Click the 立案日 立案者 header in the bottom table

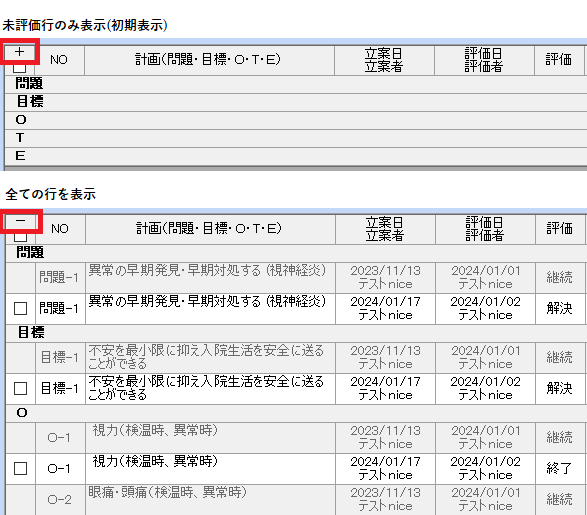click(x=385, y=229)
